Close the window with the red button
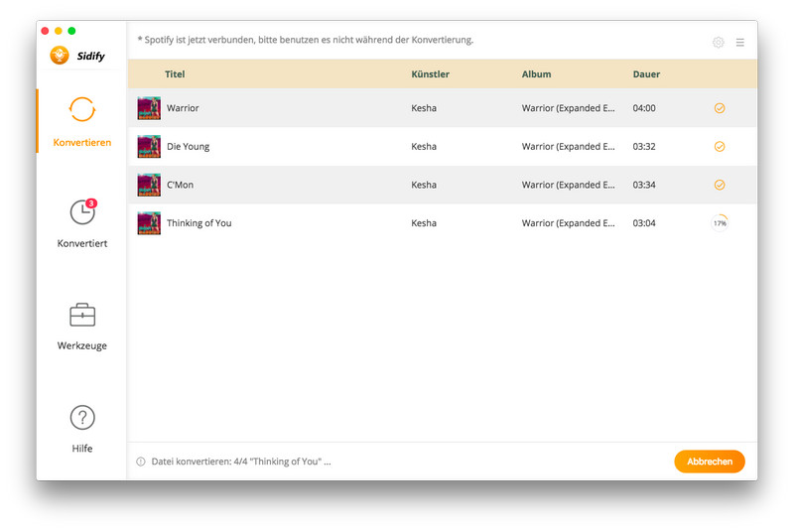Viewport: 794px width, 532px height. tap(45, 31)
